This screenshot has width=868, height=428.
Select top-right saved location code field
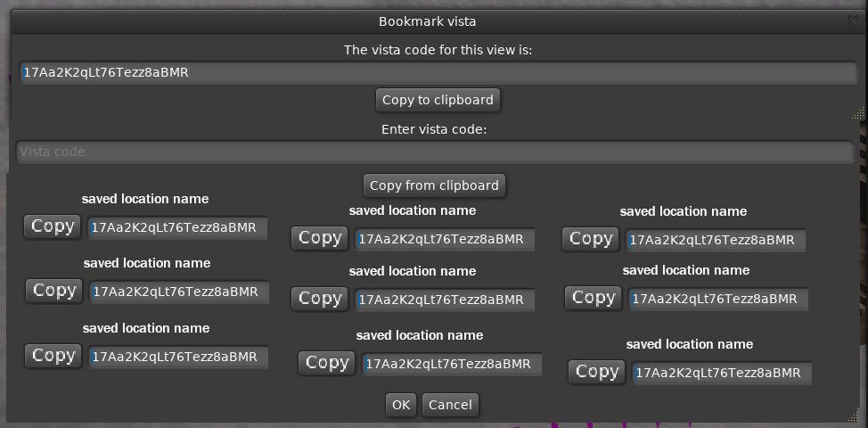[x=716, y=240]
